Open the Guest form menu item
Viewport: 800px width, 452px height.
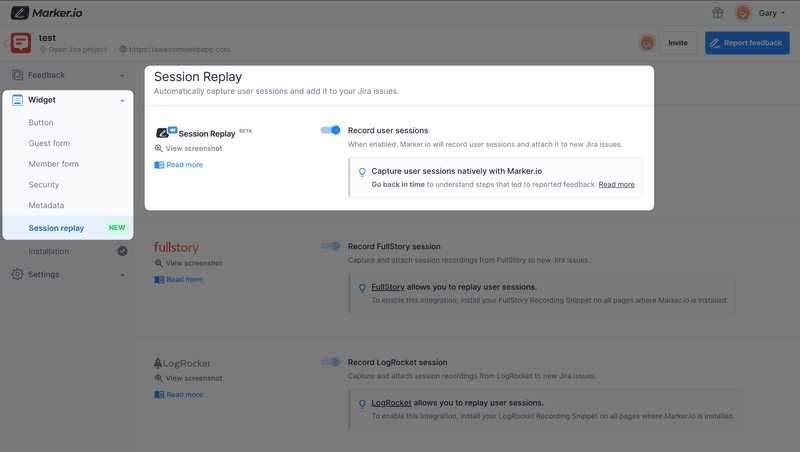pyautogui.click(x=49, y=143)
